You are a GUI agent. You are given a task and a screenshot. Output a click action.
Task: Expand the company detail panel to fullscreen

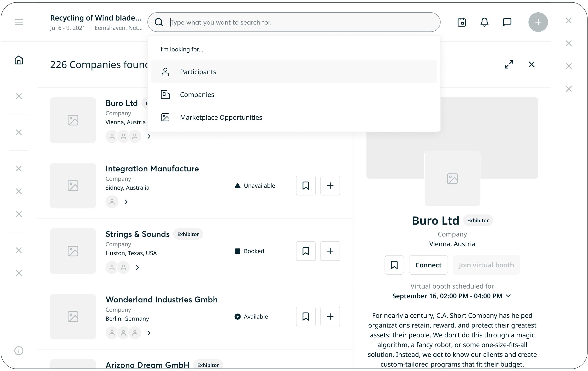509,64
